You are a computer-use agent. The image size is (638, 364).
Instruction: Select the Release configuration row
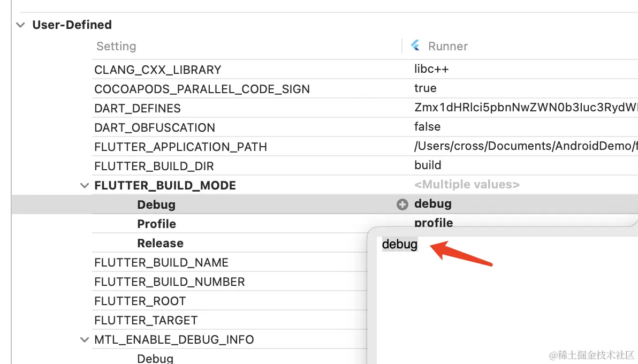tap(161, 243)
